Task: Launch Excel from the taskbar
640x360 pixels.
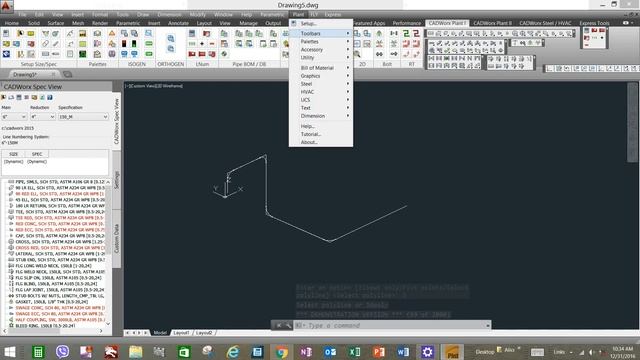Action: [x=354, y=351]
